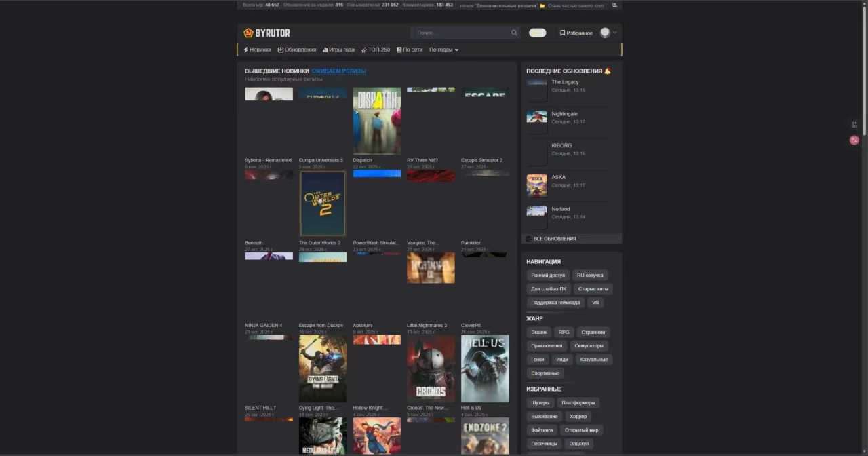Click the Painkiller title

[x=471, y=243]
